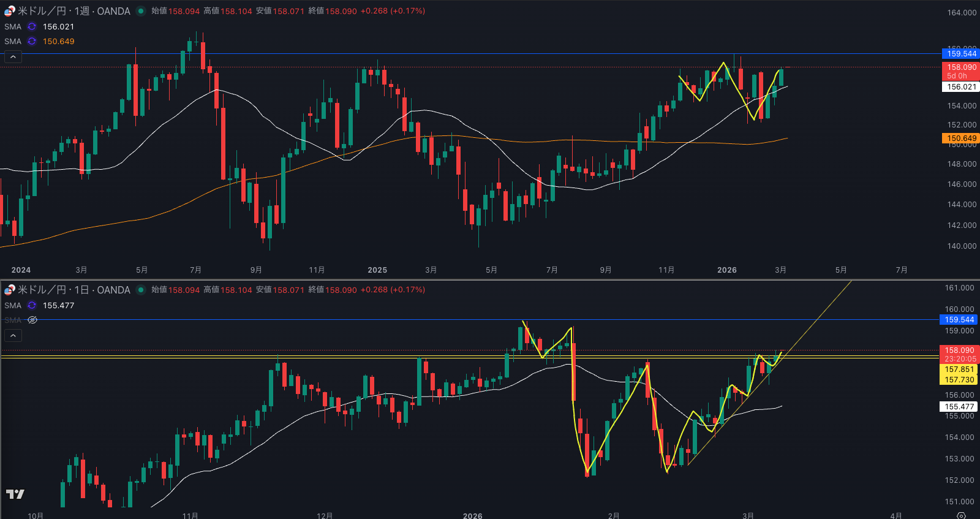Open symbol title 米ドル/円 1週 OANDA
Image resolution: width=980 pixels, height=519 pixels.
[73, 11]
